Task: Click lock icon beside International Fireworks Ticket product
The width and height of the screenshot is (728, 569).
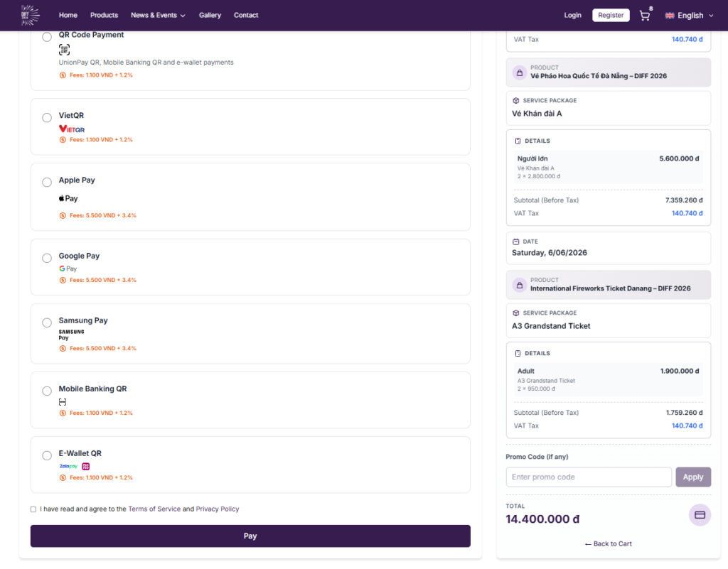Action: [520, 285]
